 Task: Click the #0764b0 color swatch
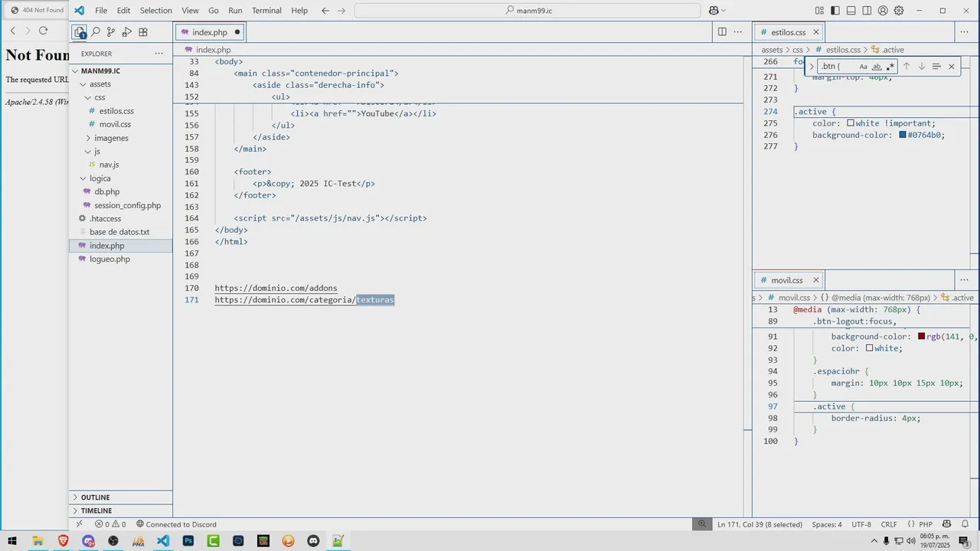pyautogui.click(x=903, y=135)
